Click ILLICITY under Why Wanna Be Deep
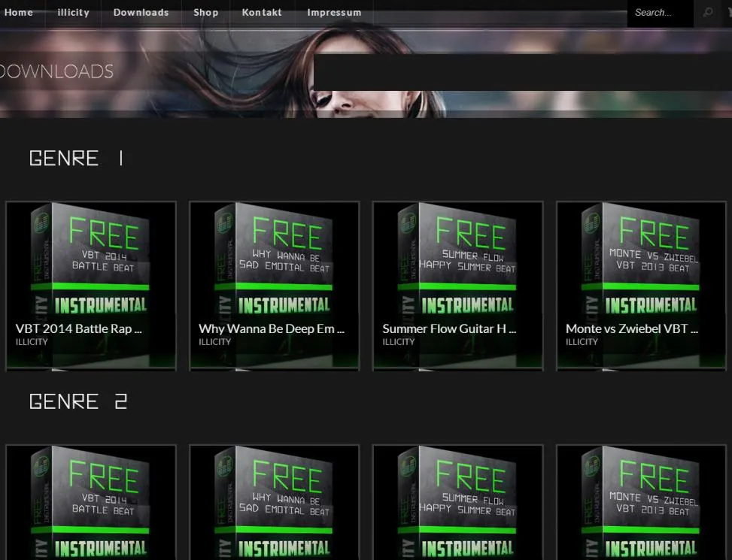The height and width of the screenshot is (560, 732). [x=214, y=342]
